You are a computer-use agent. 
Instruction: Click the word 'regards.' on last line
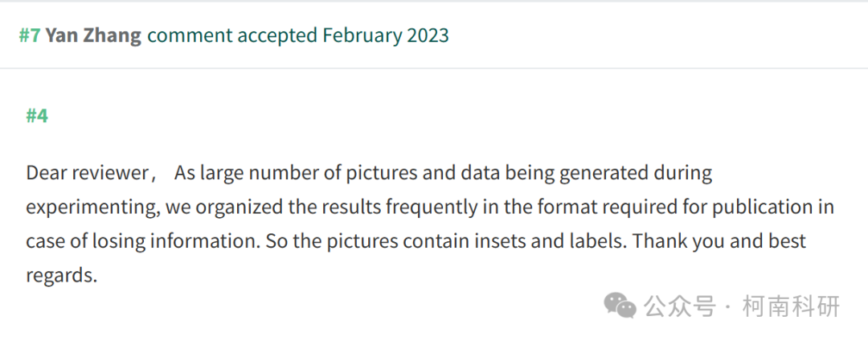(61, 276)
